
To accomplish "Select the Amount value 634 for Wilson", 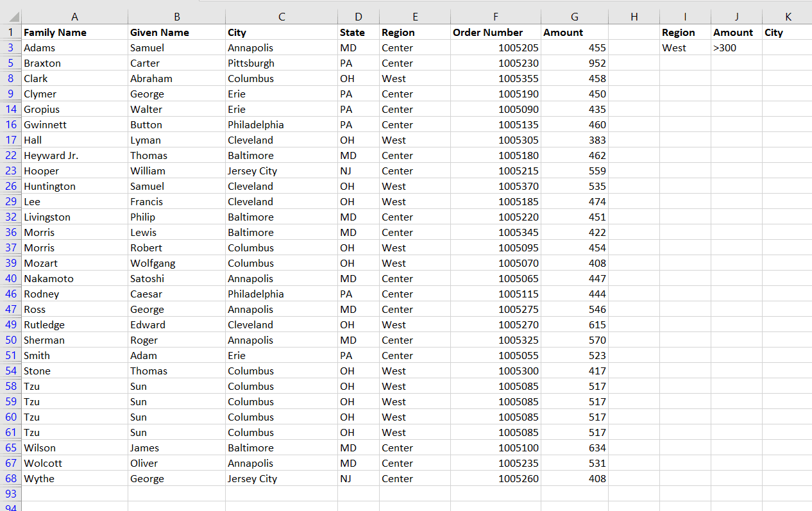I will pos(574,448).
